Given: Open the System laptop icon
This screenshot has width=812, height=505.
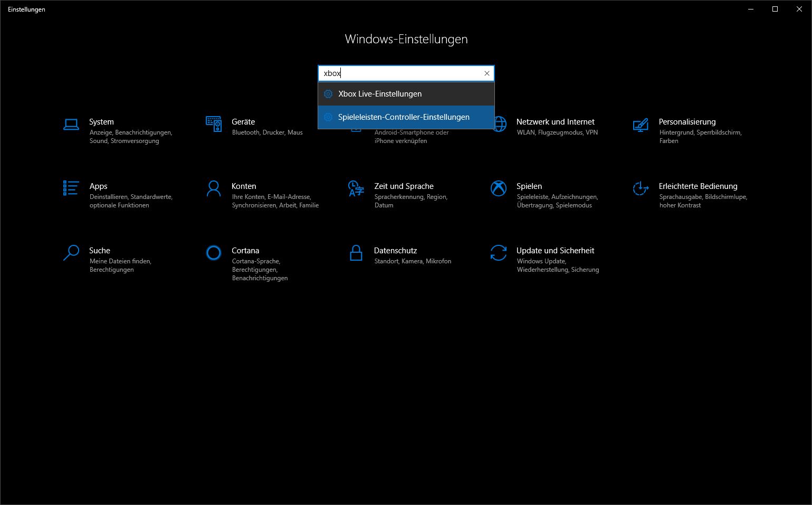Looking at the screenshot, I should point(71,124).
